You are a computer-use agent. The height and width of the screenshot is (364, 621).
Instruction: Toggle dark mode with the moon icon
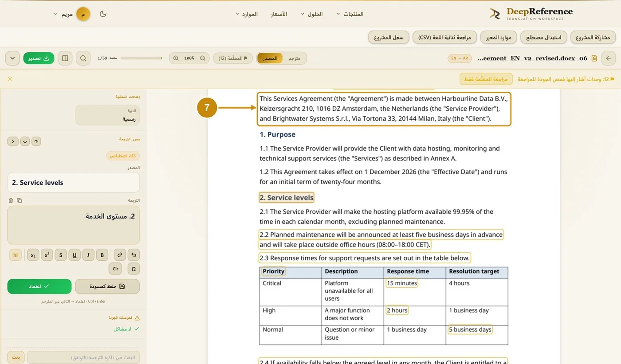coord(103,14)
